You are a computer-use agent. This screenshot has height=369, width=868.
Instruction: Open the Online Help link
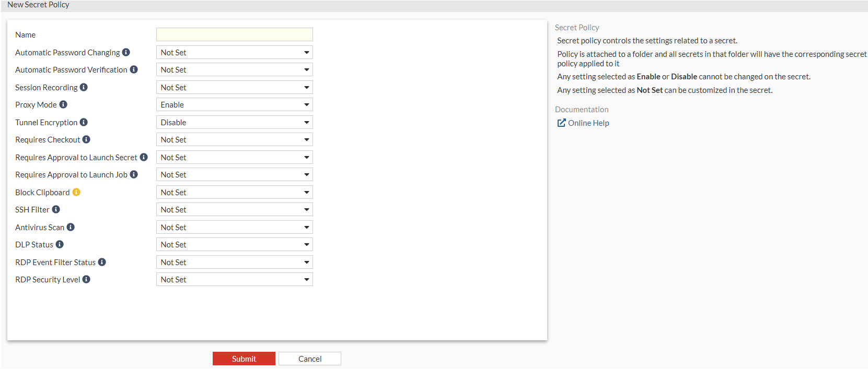click(588, 123)
